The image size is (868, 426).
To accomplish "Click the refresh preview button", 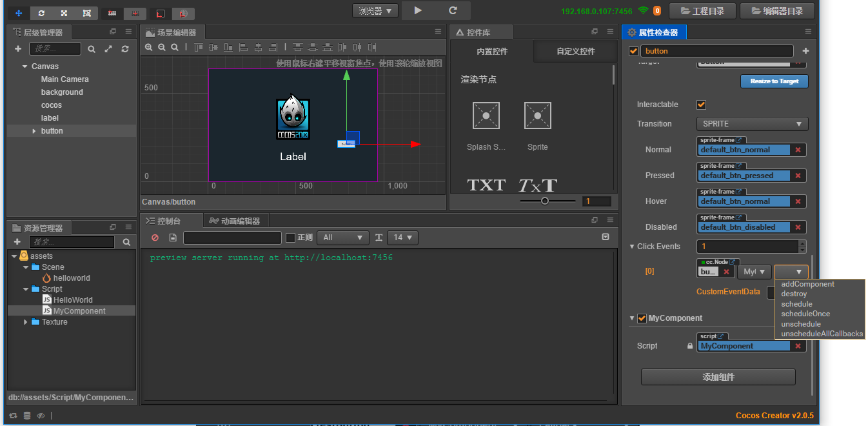I will [453, 10].
